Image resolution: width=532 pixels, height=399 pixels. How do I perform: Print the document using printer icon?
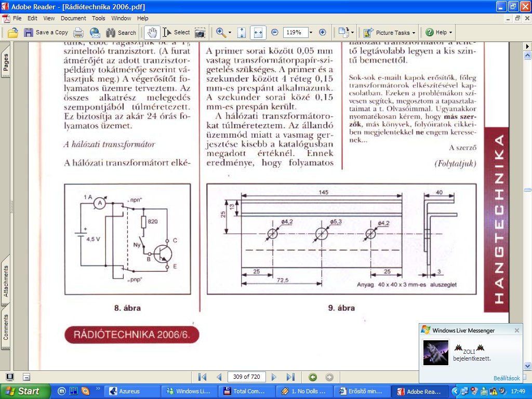[x=78, y=33]
